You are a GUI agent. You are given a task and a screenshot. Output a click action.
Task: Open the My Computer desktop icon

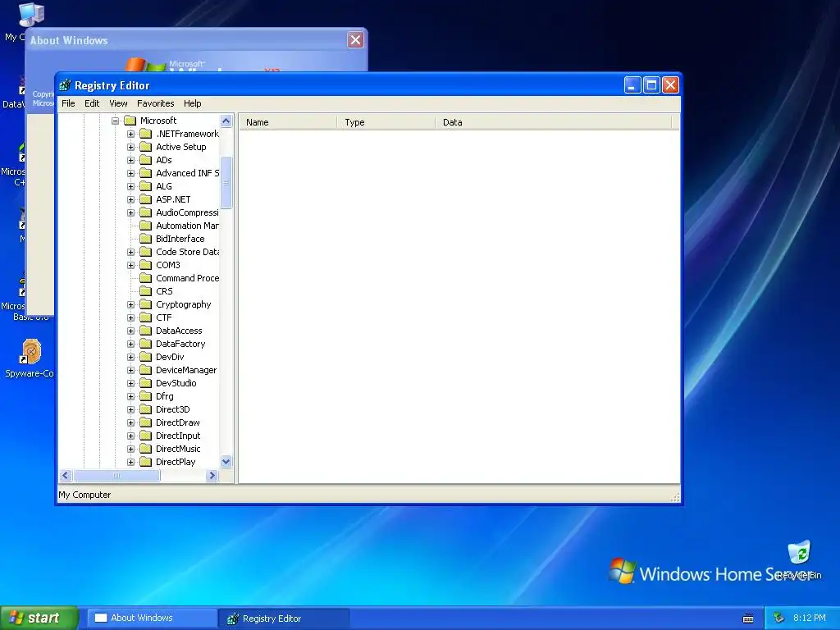pyautogui.click(x=30, y=15)
